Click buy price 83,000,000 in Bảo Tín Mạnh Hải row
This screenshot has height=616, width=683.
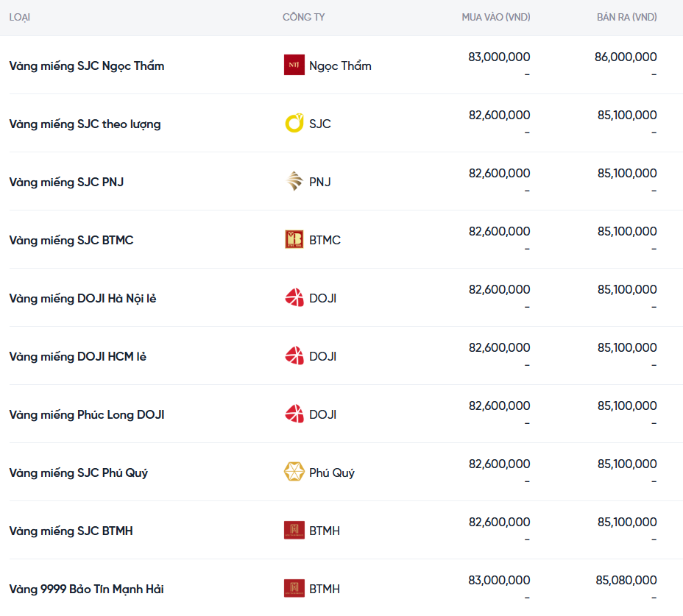499,580
